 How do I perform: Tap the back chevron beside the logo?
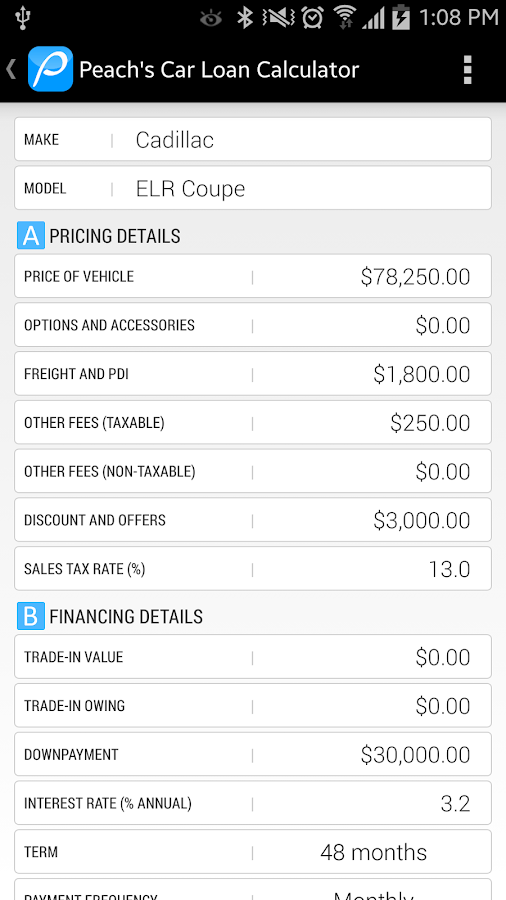pos(11,69)
